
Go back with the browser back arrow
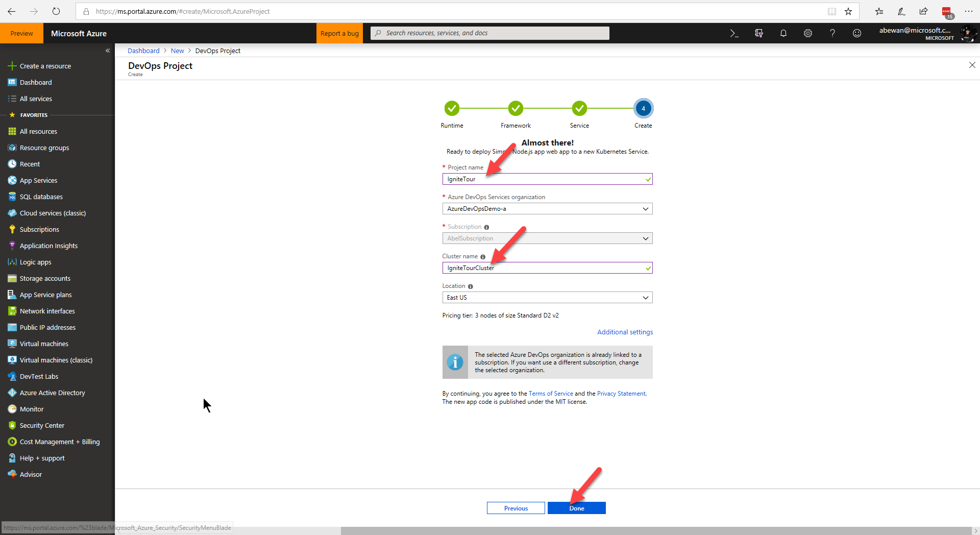[x=11, y=11]
